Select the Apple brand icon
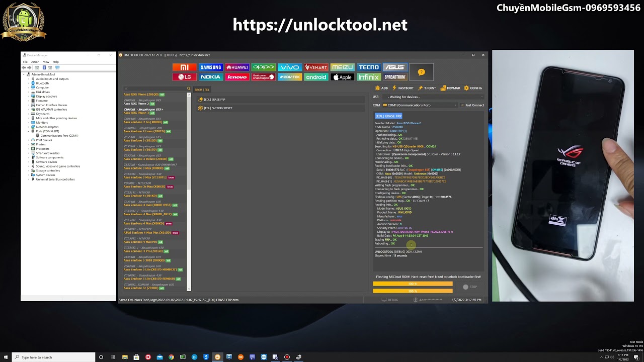 tap(342, 77)
